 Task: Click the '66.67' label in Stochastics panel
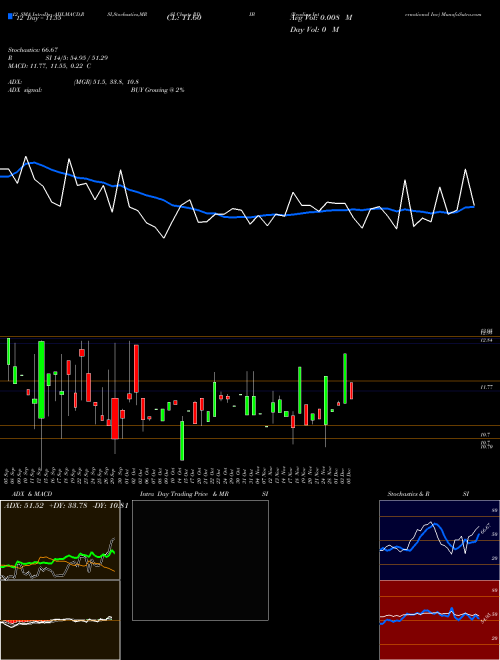(x=486, y=528)
